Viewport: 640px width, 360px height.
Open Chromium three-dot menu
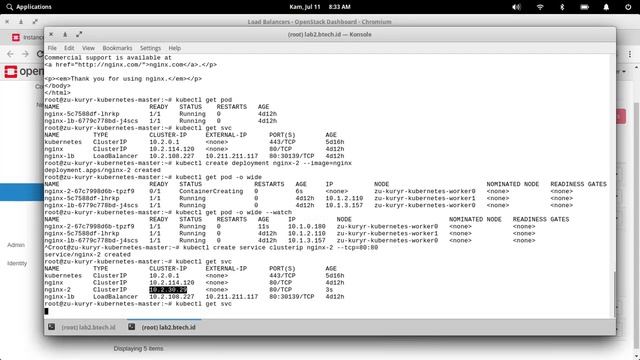pos(630,54)
